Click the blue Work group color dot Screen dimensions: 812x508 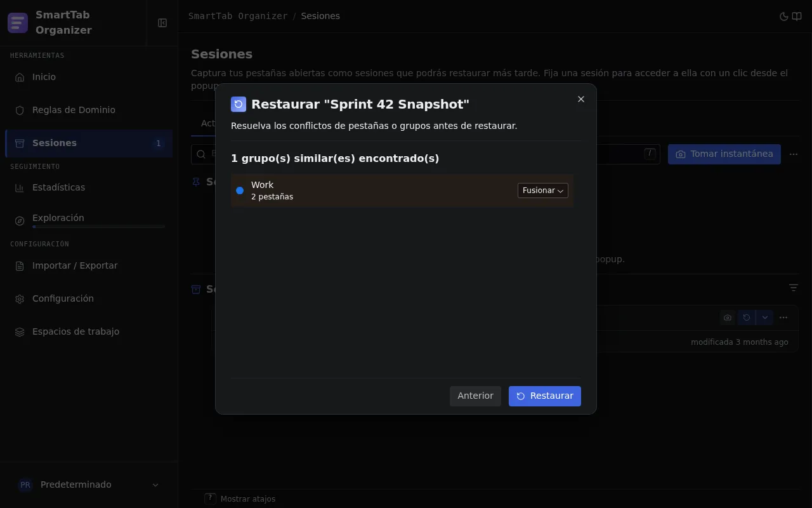(x=240, y=190)
